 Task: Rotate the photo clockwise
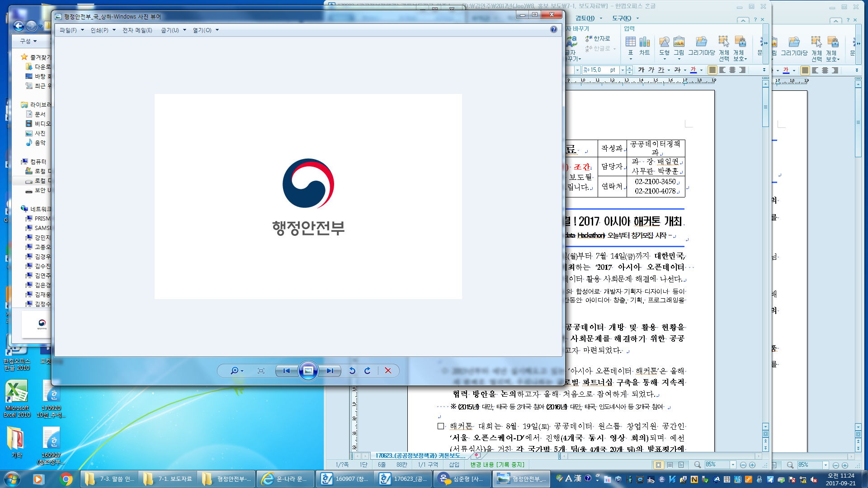368,371
